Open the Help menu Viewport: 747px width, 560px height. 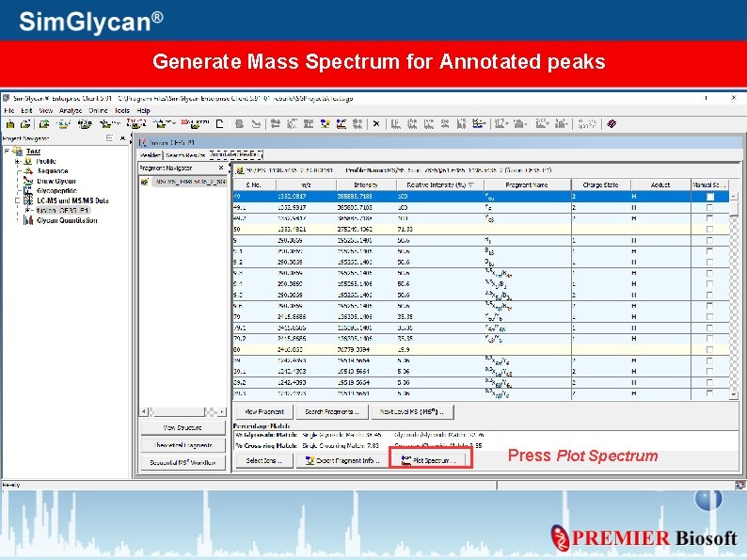point(143,110)
